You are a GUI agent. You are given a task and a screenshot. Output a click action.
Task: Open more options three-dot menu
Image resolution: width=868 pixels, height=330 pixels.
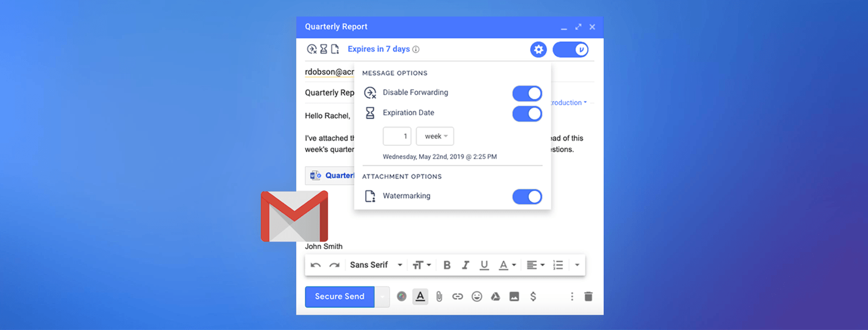pos(572,296)
